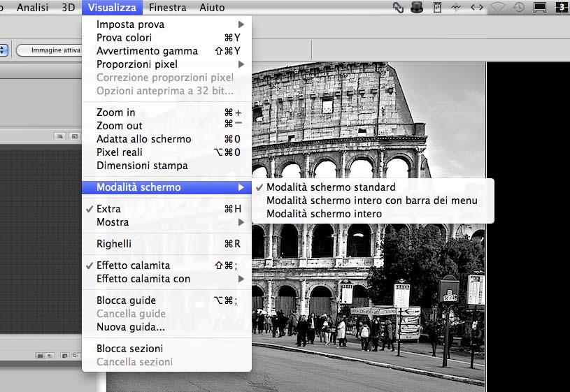The width and height of the screenshot is (570, 392).
Task: Toggle Blocca guide
Action: coord(167,300)
